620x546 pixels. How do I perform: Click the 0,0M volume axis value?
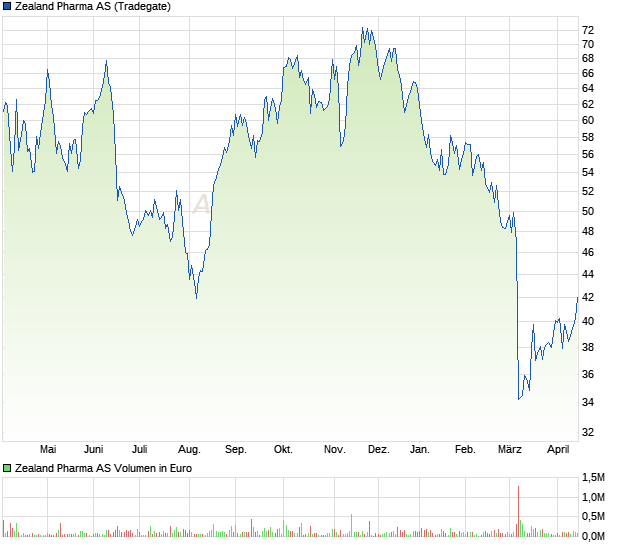click(x=593, y=536)
